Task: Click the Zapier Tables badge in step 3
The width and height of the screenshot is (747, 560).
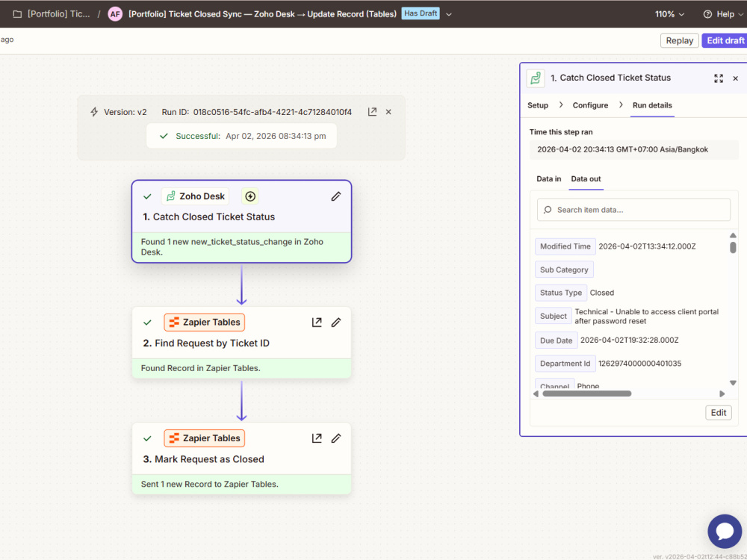Action: click(205, 438)
